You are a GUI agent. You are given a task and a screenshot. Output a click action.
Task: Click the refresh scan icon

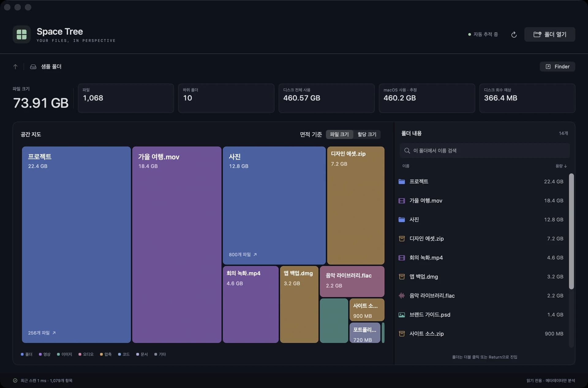(x=514, y=35)
